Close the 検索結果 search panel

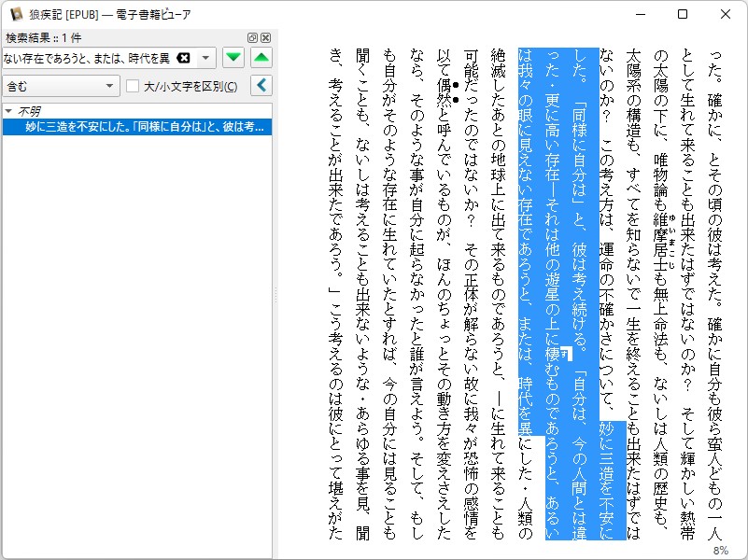(266, 37)
